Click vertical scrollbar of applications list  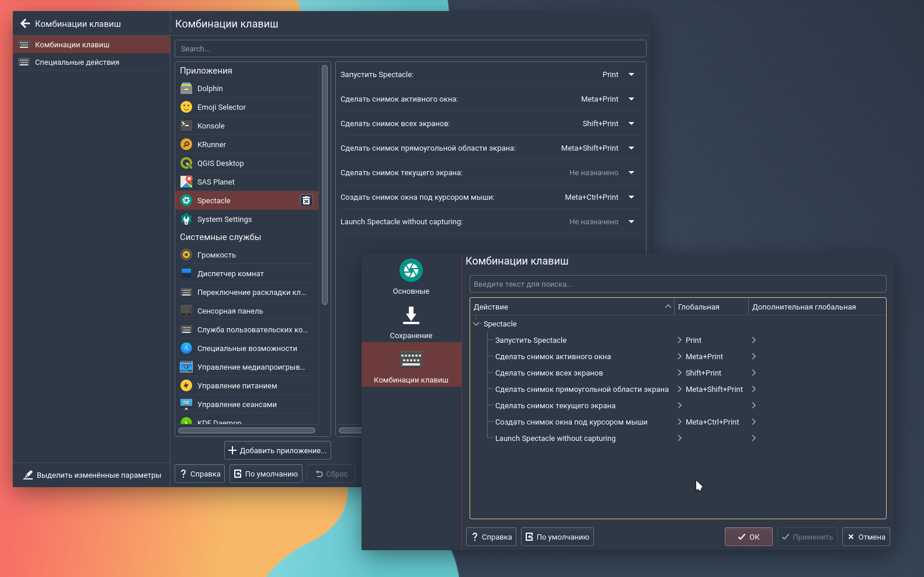(x=325, y=185)
